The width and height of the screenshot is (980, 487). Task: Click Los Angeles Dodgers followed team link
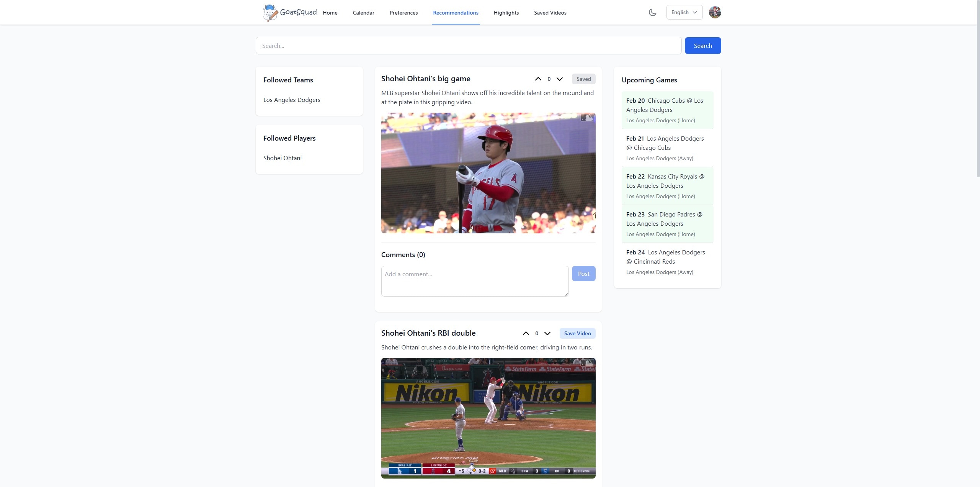pos(292,100)
